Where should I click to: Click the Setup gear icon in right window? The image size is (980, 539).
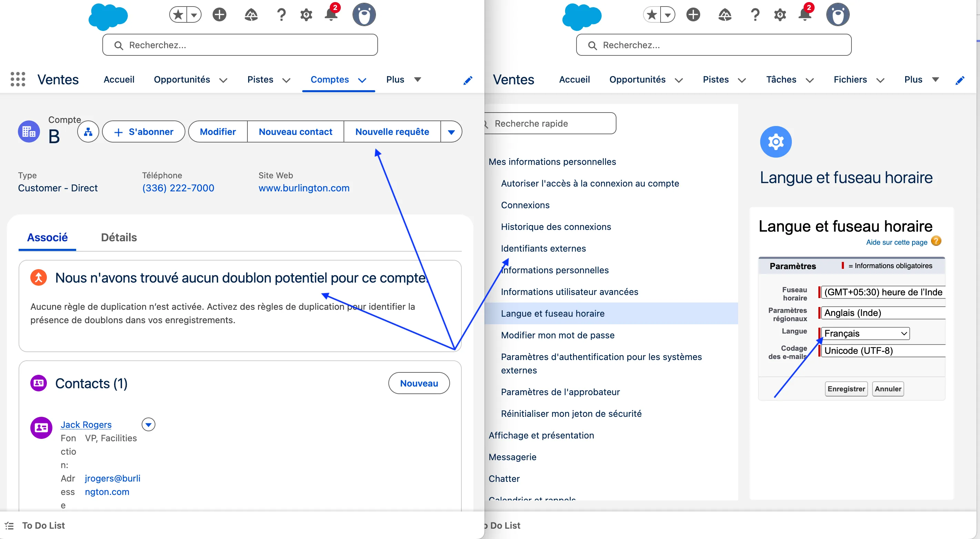pos(780,15)
